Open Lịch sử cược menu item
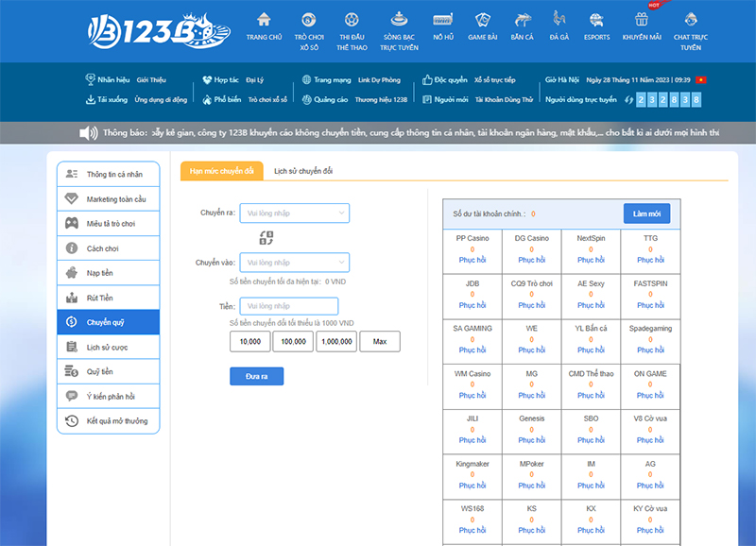This screenshot has width=756, height=546. [x=109, y=347]
